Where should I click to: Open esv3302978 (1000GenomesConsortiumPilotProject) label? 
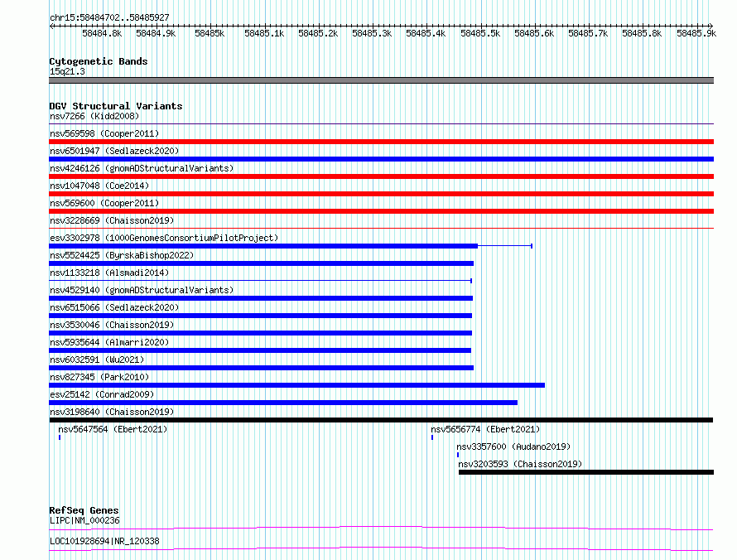[164, 238]
